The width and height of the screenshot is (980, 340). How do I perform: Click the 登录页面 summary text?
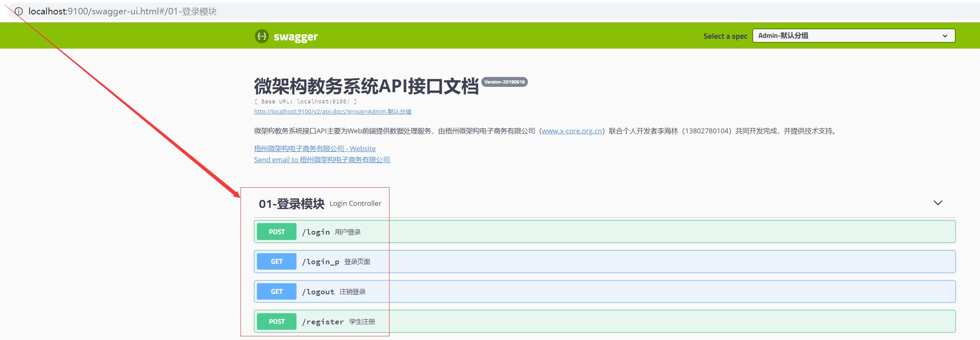click(357, 262)
